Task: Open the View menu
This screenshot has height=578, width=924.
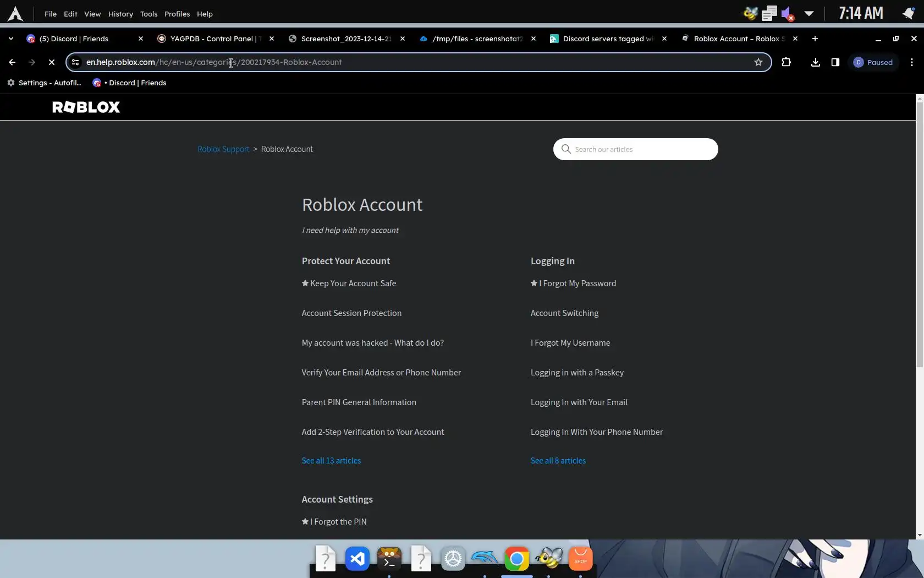Action: (x=92, y=14)
